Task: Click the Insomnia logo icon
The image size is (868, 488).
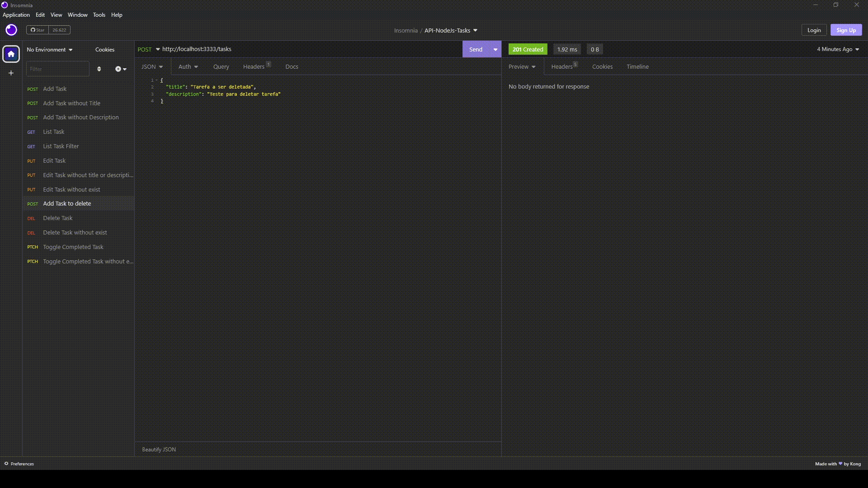Action: (x=11, y=30)
